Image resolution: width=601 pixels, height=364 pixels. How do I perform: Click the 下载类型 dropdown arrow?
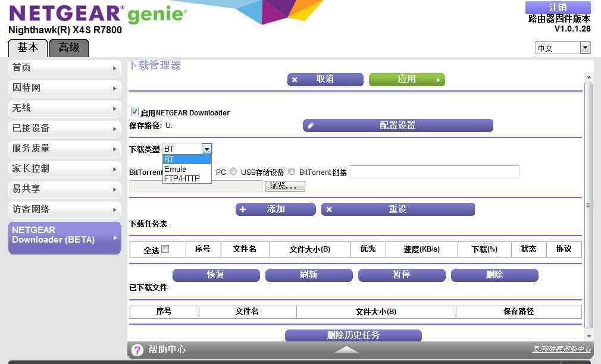tap(206, 149)
